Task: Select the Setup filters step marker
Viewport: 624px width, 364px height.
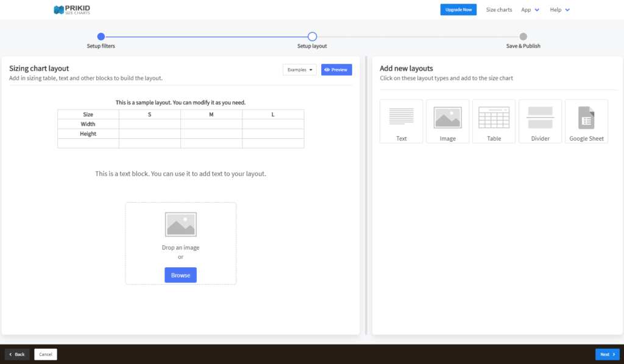Action: [x=101, y=37]
